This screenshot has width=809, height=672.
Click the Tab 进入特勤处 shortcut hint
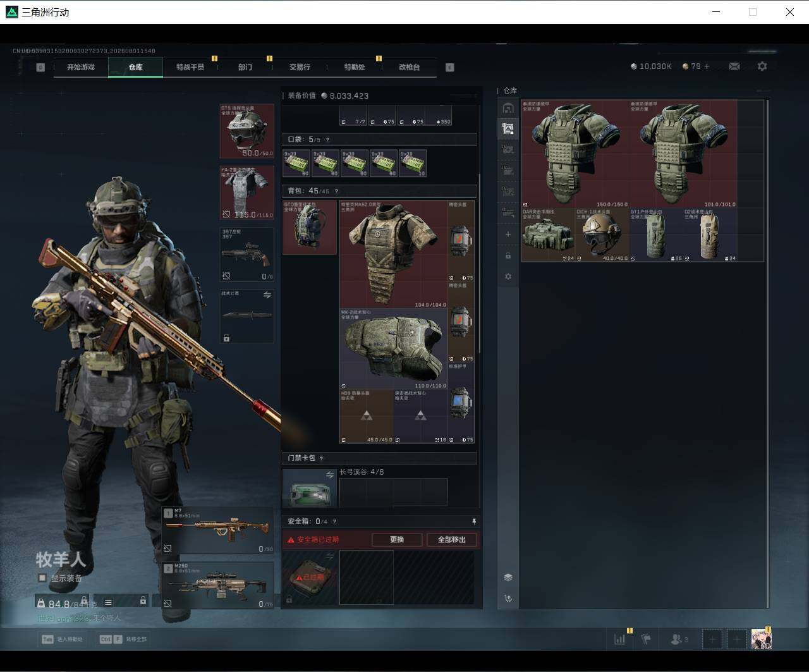[61, 639]
